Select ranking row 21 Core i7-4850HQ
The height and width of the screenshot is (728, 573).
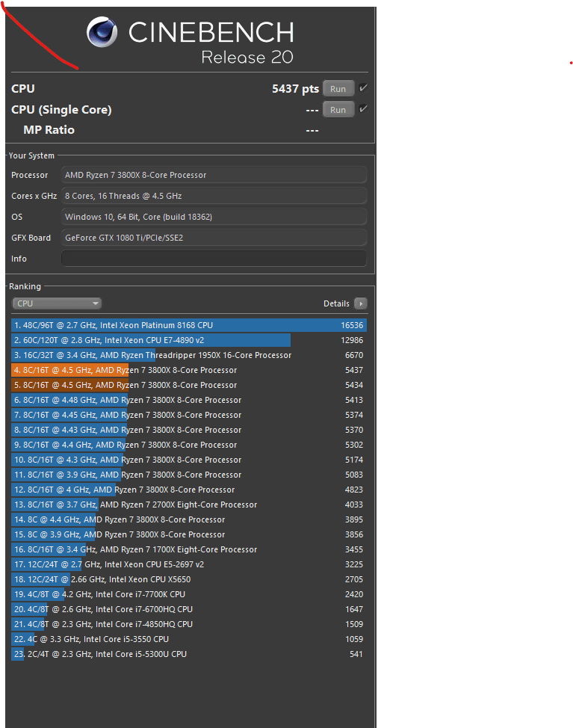[x=189, y=624]
